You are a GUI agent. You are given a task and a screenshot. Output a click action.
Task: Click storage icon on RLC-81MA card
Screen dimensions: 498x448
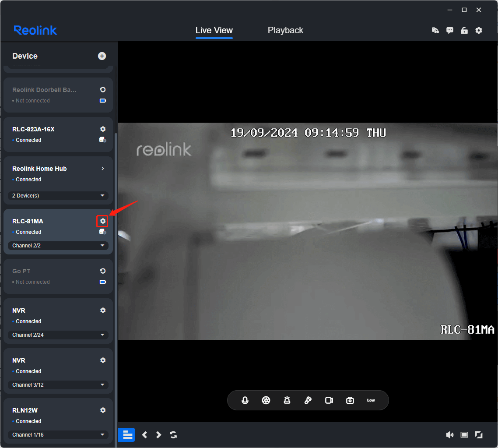[x=102, y=232]
